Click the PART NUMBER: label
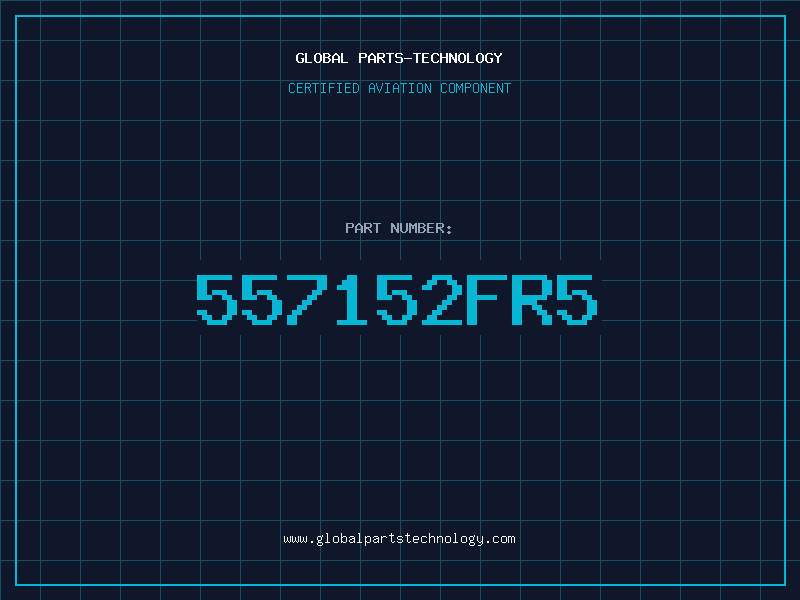The width and height of the screenshot is (800, 600). coord(399,228)
